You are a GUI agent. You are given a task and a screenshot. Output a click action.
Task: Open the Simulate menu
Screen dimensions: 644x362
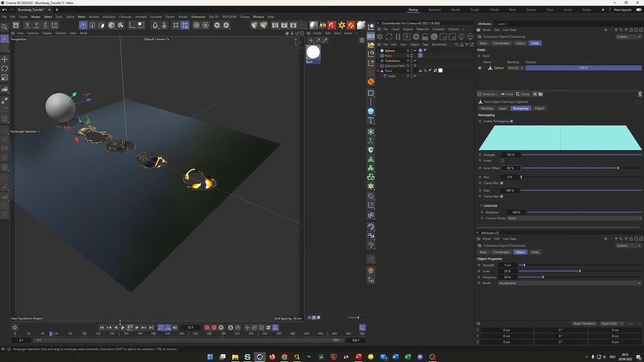[156, 17]
